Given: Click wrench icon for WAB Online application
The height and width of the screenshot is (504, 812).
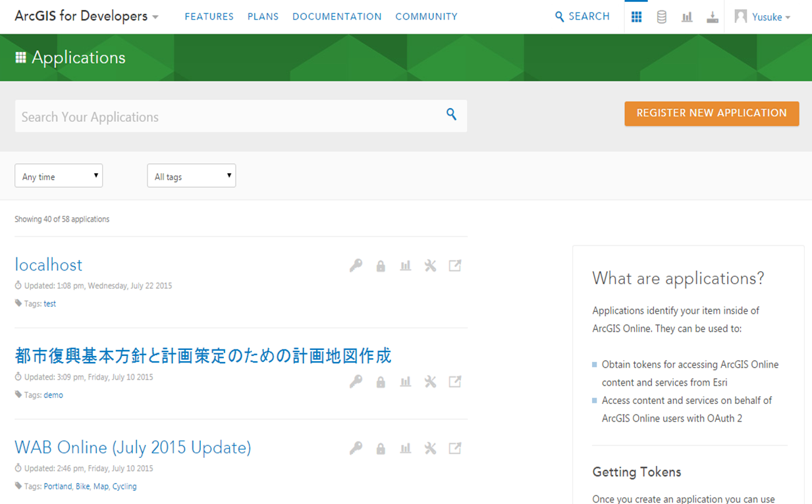Looking at the screenshot, I should [430, 449].
